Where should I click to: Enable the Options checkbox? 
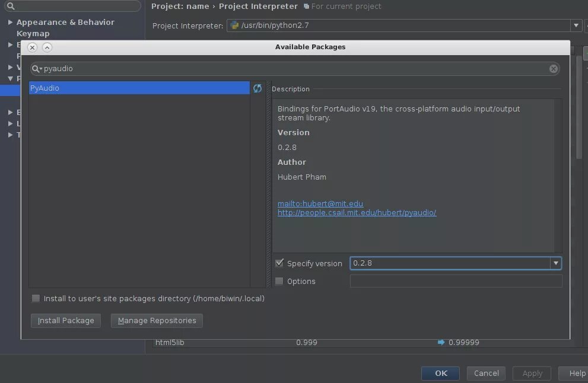coord(279,281)
